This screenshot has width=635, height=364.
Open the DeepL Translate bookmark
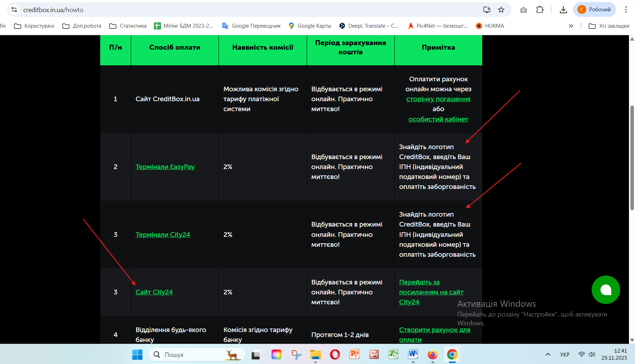(369, 26)
